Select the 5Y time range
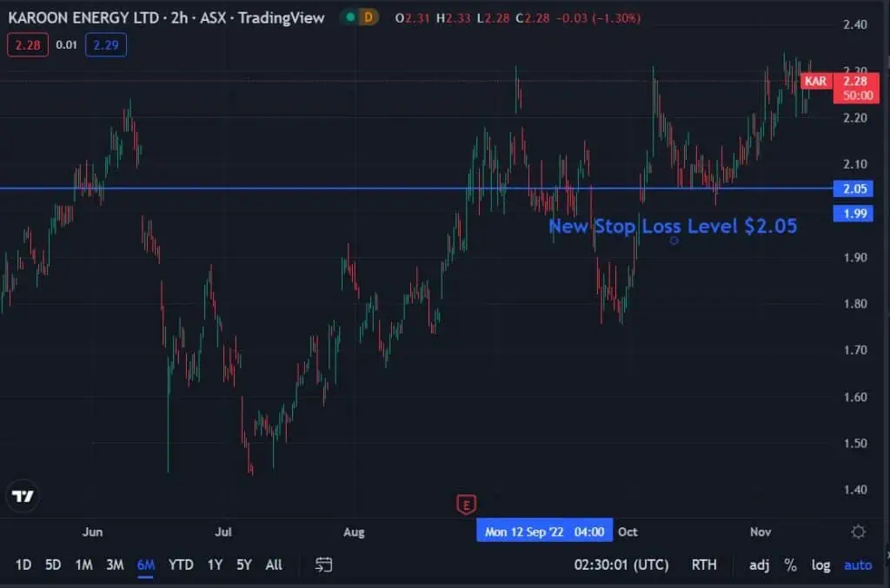890x588 pixels. pyautogui.click(x=244, y=565)
